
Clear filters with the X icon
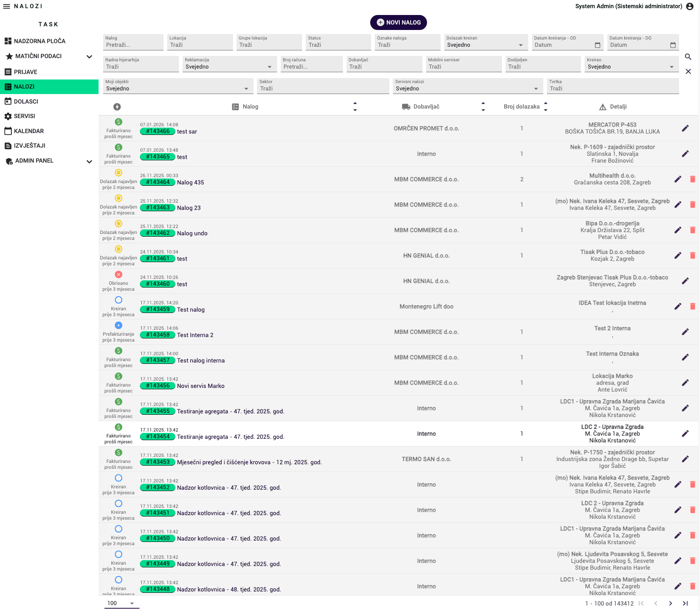point(688,71)
